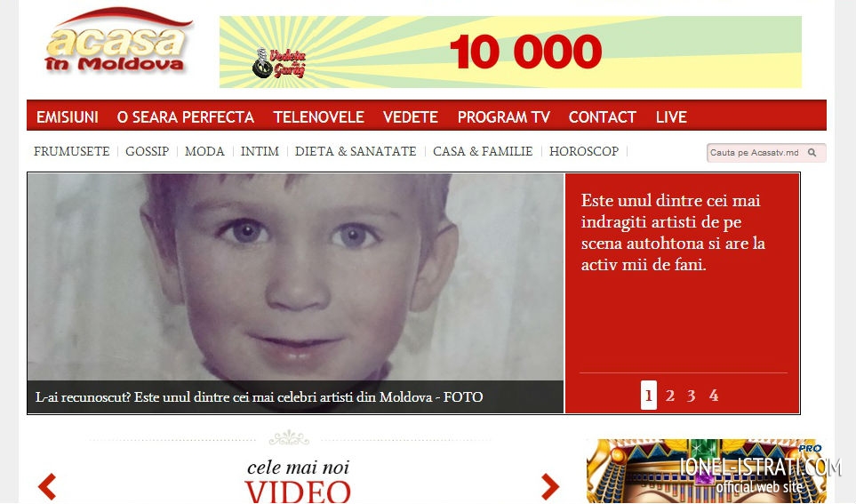Open the featured child photo article

295,276
